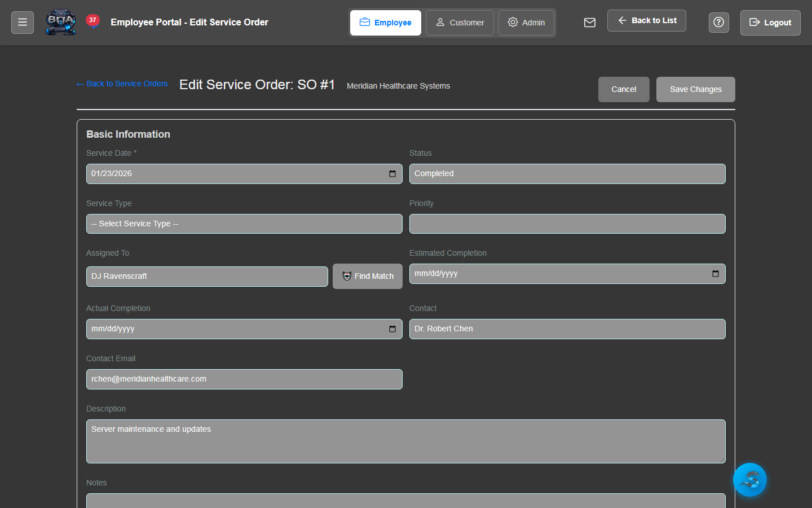Open the Service Type dropdown
812x508 pixels.
[x=244, y=224]
